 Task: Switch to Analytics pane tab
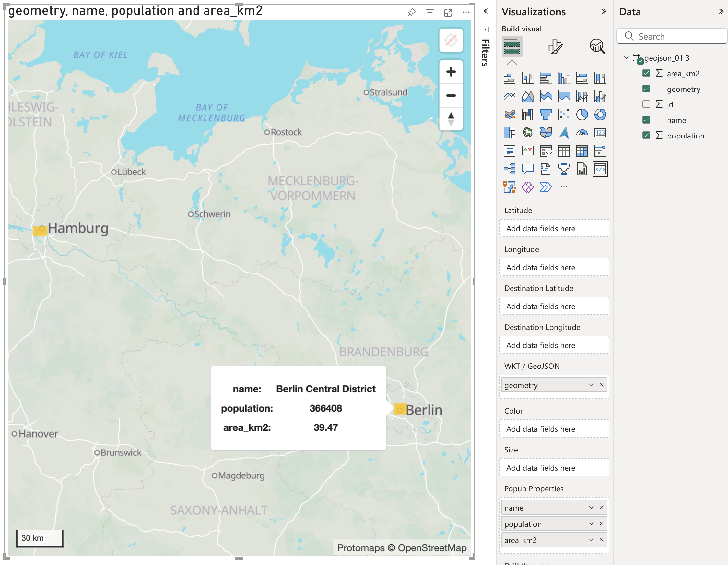[597, 46]
